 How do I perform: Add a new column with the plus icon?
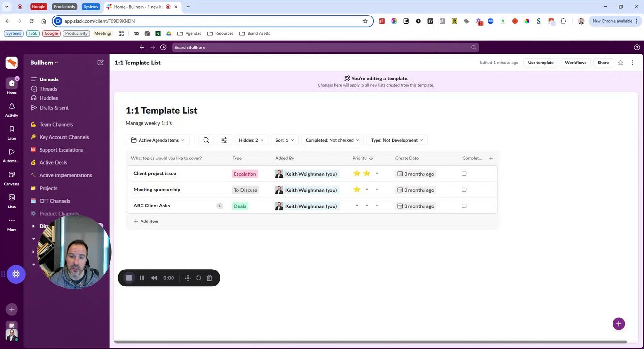pos(491,158)
